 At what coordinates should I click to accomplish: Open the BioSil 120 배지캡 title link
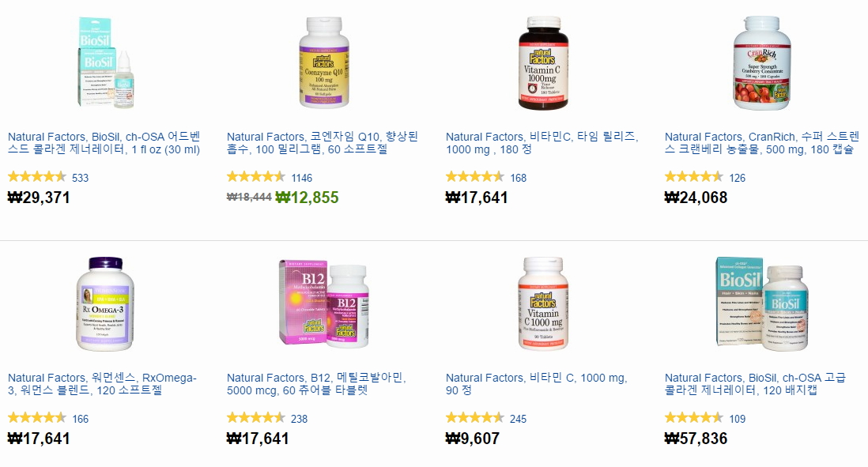[755, 384]
